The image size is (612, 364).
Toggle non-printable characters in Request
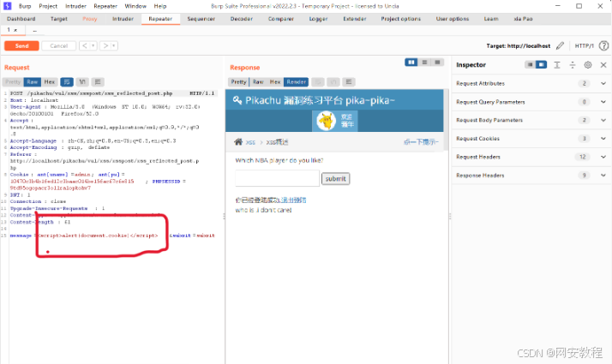coord(82,82)
